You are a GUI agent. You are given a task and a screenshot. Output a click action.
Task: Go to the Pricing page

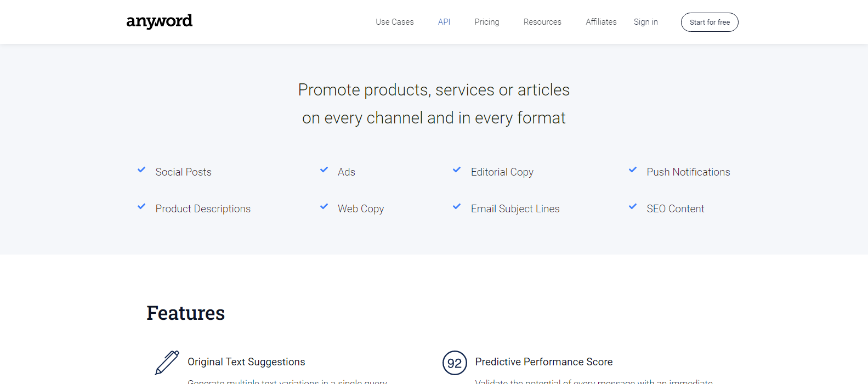487,22
